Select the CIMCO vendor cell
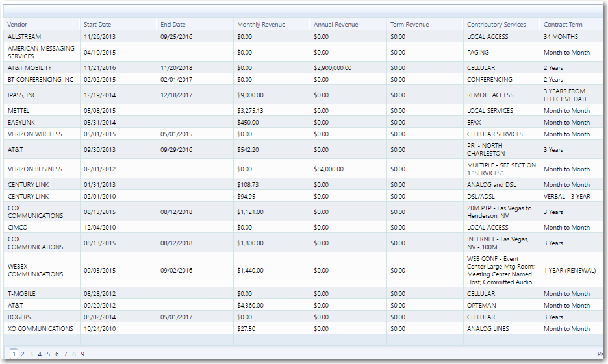The height and width of the screenshot is (364, 608). 42,227
